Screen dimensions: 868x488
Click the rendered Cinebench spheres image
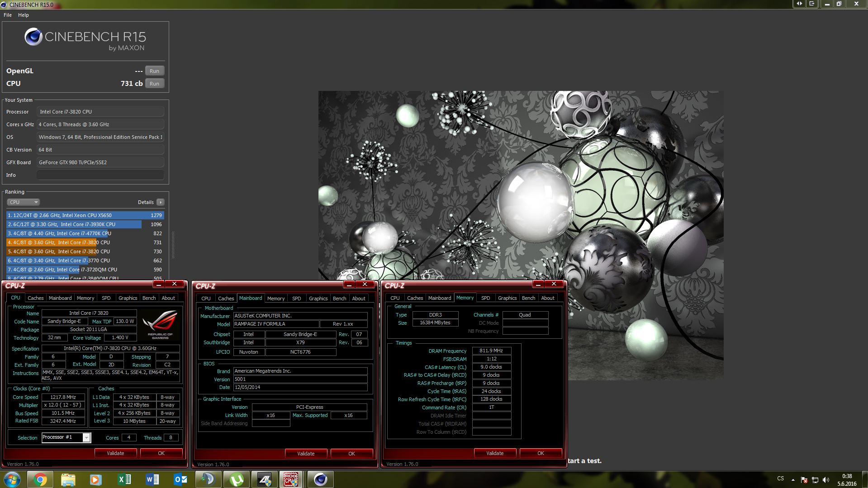click(521, 235)
